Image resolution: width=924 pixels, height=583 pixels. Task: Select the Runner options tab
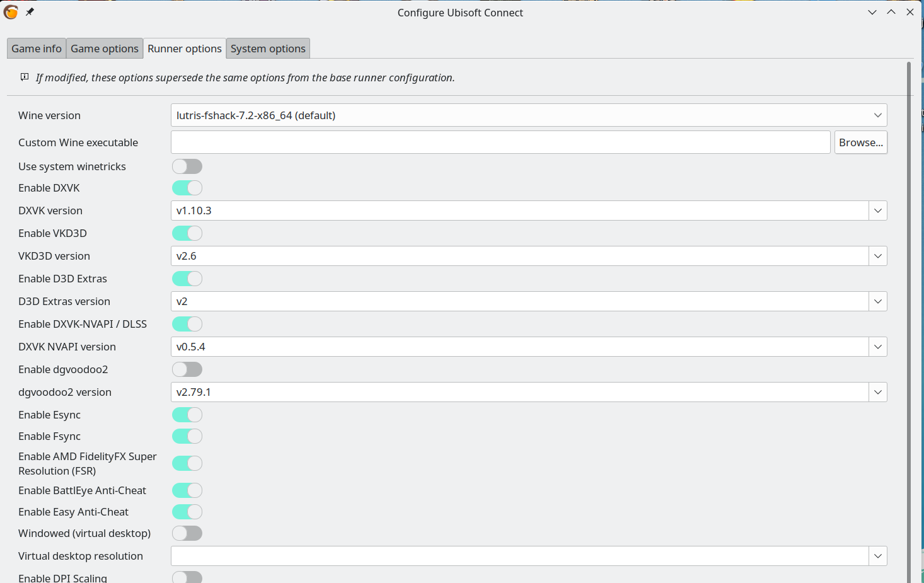click(185, 49)
